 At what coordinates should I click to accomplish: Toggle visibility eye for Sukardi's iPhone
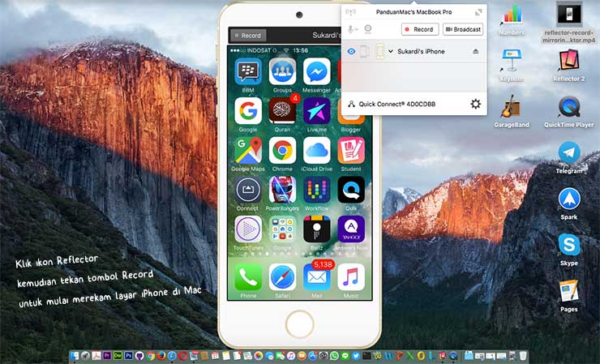(x=351, y=51)
